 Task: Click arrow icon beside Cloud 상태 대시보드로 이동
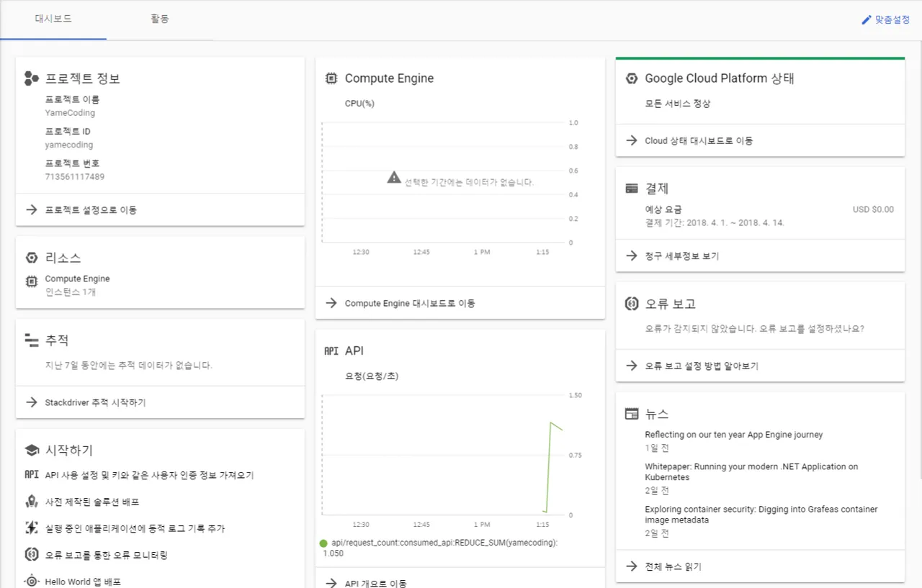coord(632,140)
